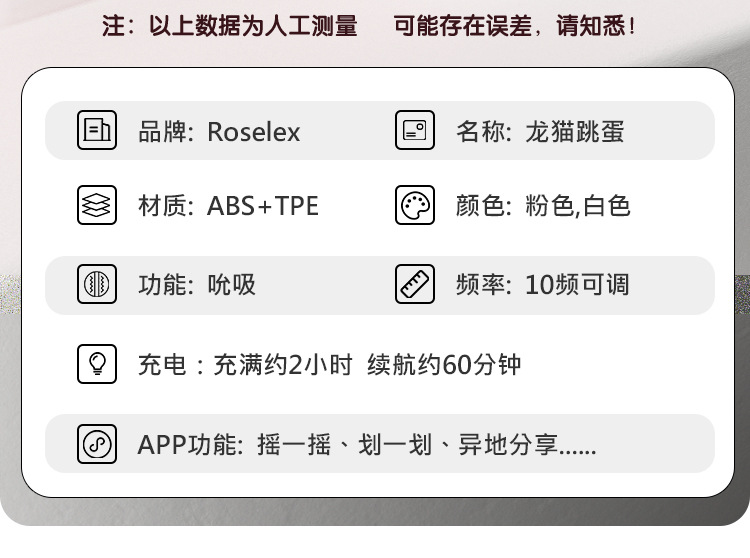Select the ruler icon beside 频率
This screenshot has height=558, width=750.
(415, 285)
